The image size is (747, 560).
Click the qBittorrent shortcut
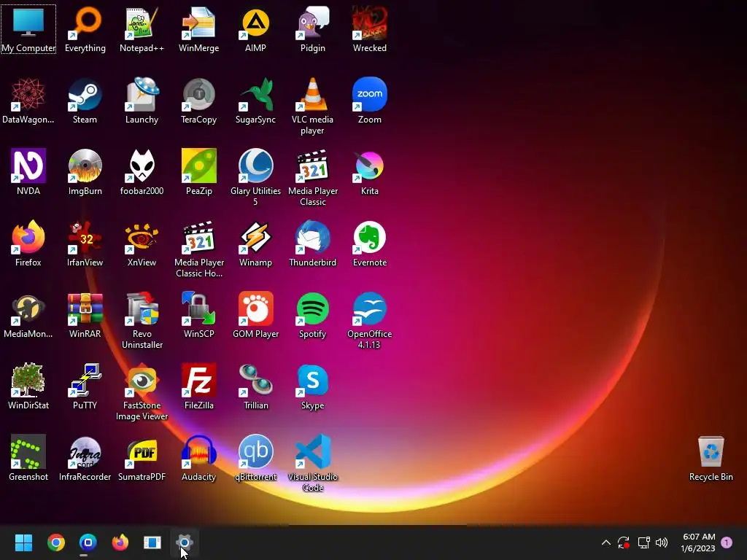click(256, 451)
